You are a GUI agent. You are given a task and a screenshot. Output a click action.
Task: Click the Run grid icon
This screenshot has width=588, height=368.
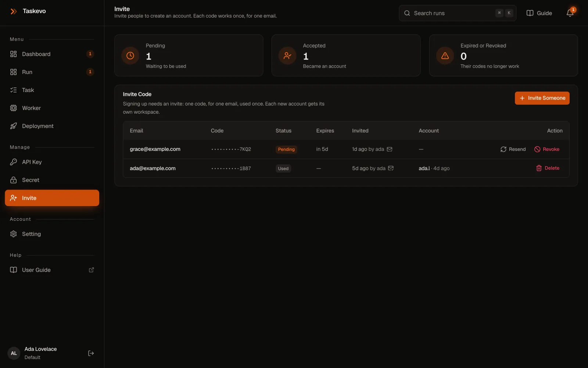pos(14,72)
